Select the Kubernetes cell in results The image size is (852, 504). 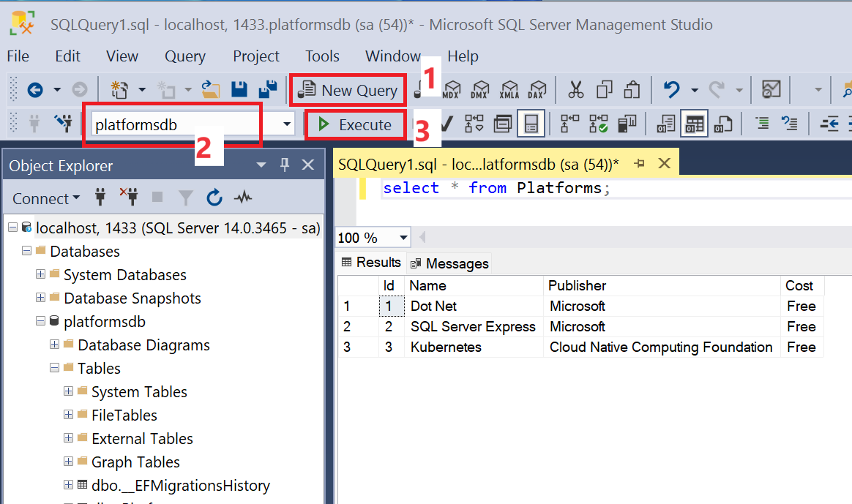[446, 347]
